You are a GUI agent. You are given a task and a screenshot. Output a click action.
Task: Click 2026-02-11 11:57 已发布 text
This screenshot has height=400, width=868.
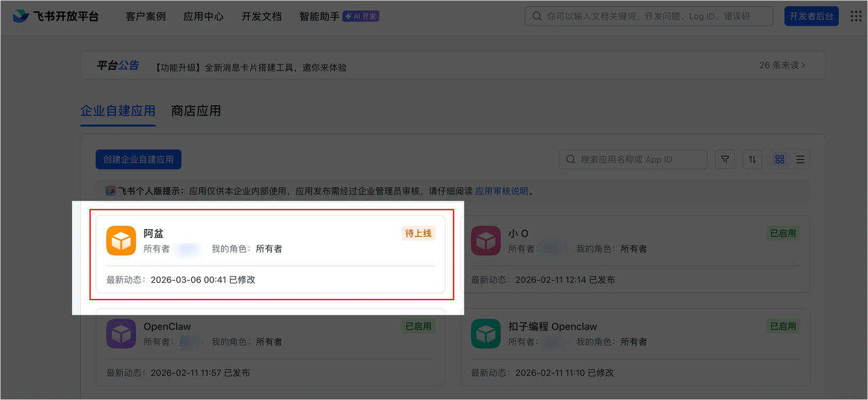click(x=200, y=372)
